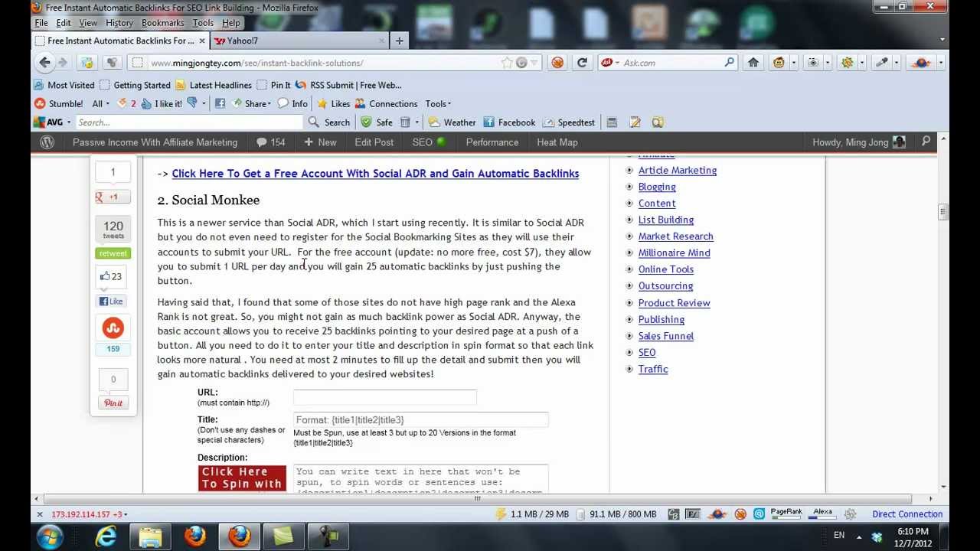Open the View menu

(x=88, y=23)
